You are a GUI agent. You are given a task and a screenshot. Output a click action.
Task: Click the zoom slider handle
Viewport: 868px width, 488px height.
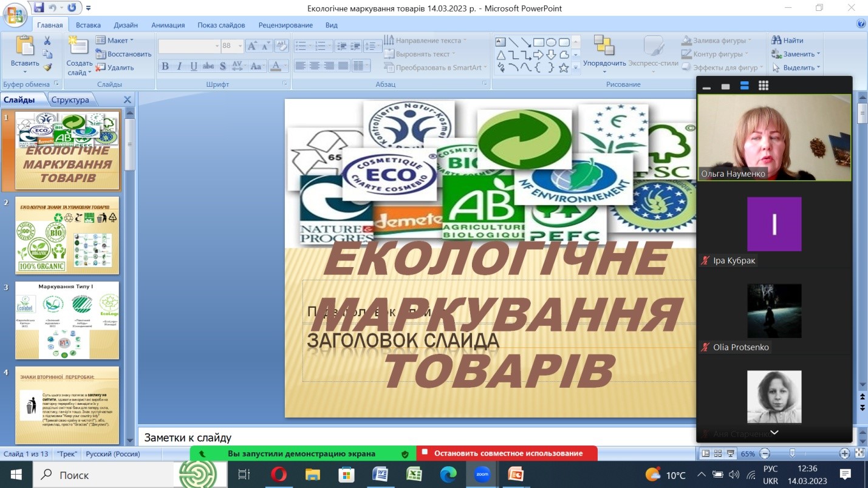tap(792, 453)
